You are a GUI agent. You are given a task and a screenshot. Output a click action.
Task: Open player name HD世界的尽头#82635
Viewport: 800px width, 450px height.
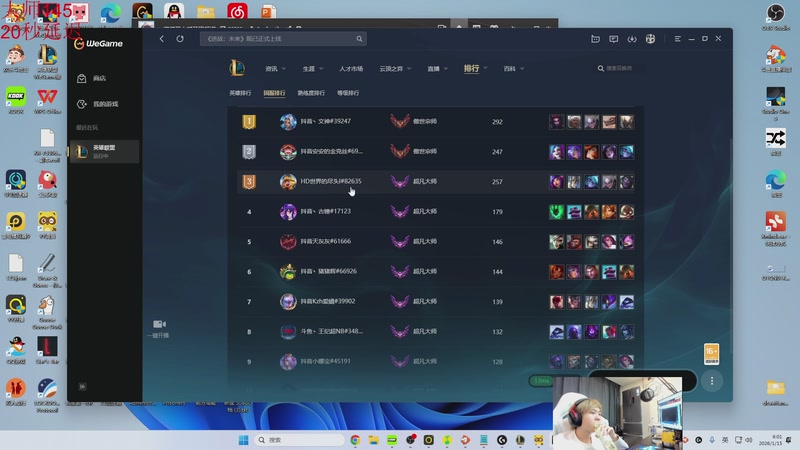(331, 181)
